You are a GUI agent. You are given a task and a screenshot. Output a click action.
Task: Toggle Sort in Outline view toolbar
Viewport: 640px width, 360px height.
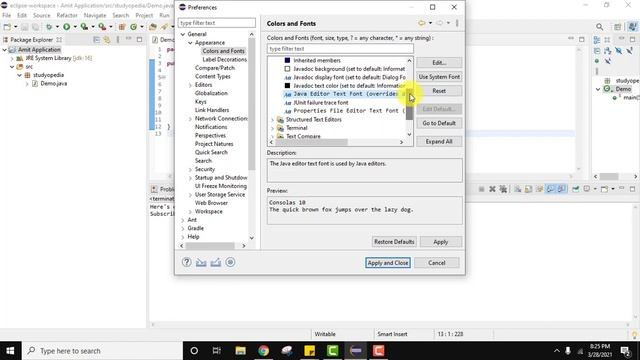pyautogui.click(x=608, y=51)
